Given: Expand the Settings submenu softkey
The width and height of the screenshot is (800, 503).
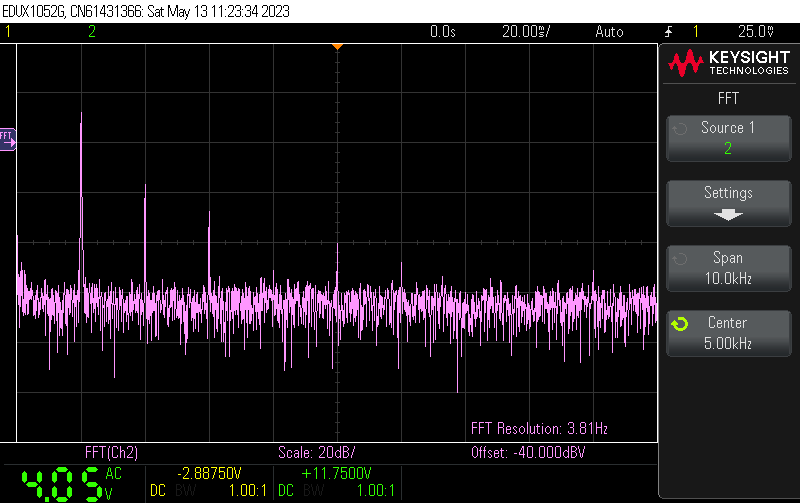Looking at the screenshot, I should [729, 203].
